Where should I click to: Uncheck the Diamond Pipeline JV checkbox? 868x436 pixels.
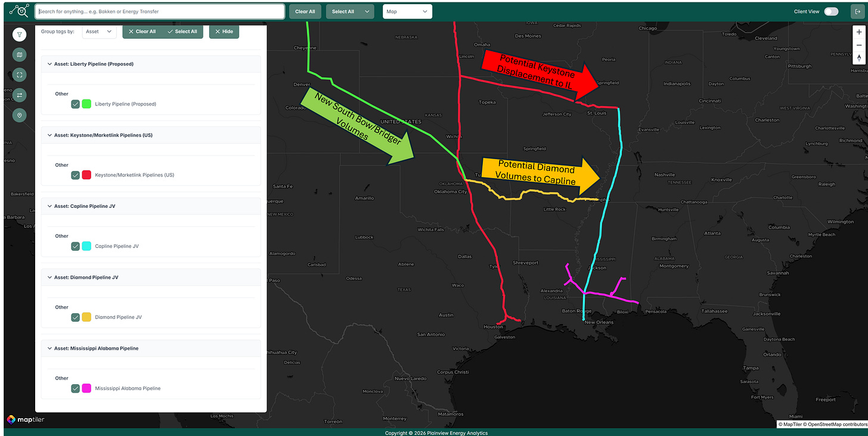[x=75, y=317]
